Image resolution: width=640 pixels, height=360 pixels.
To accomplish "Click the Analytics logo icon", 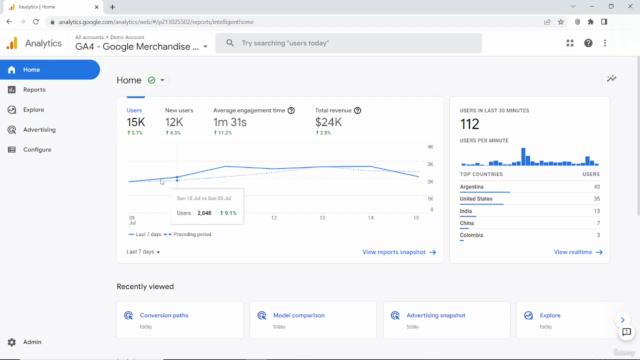I will (12, 43).
